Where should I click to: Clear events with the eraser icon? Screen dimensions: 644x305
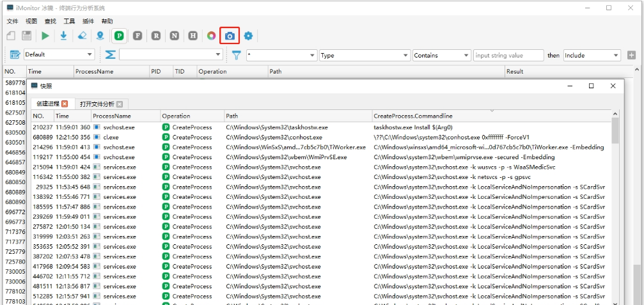82,36
